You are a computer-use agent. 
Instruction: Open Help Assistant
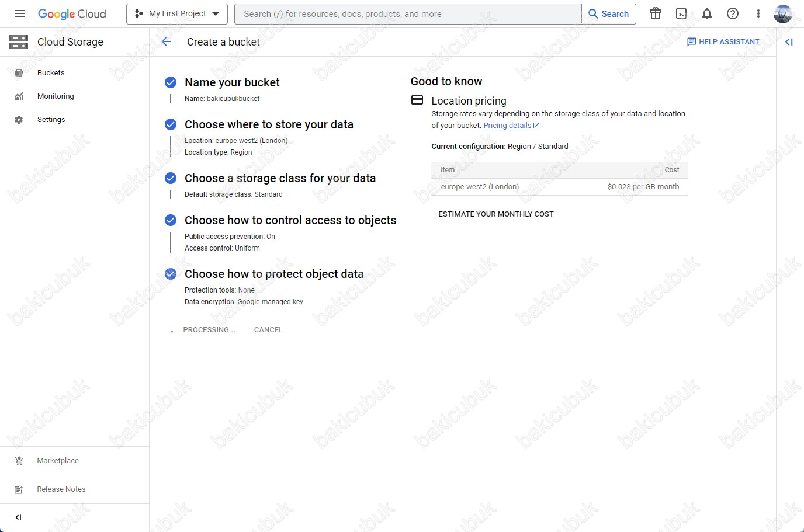(723, 41)
